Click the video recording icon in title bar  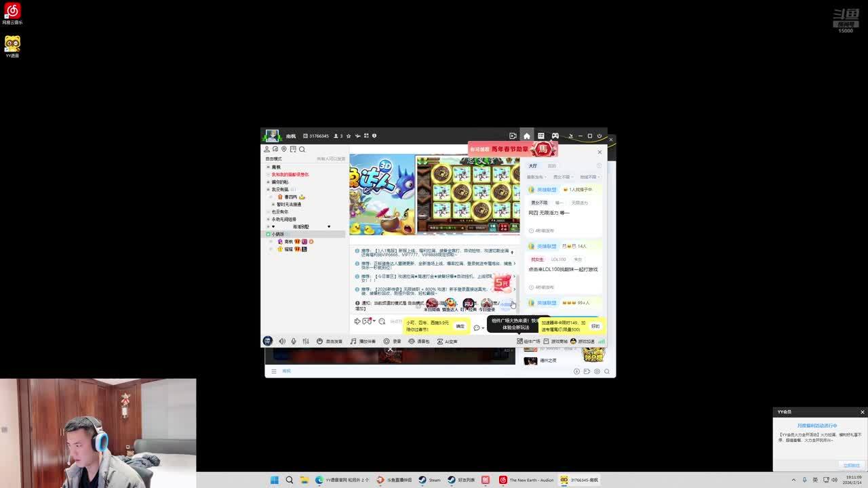[x=513, y=136]
